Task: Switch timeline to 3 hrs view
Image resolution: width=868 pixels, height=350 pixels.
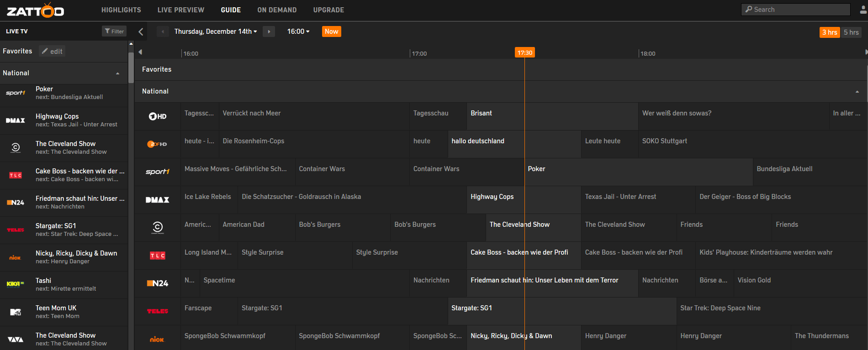Action: click(830, 32)
